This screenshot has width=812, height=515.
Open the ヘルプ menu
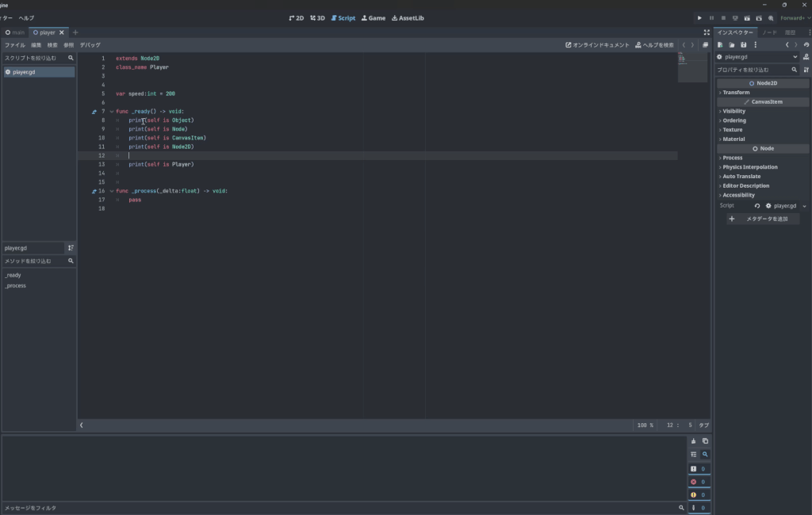[x=26, y=18]
